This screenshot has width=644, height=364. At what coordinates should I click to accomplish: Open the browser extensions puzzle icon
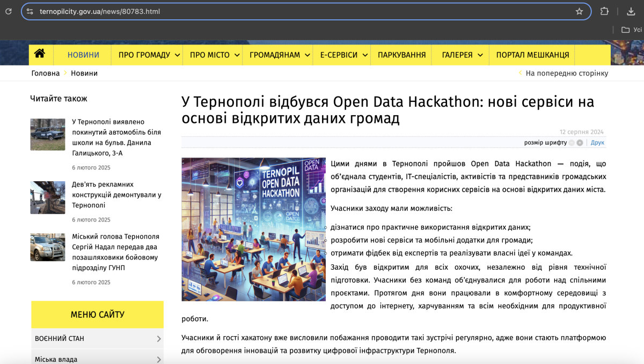pos(604,11)
